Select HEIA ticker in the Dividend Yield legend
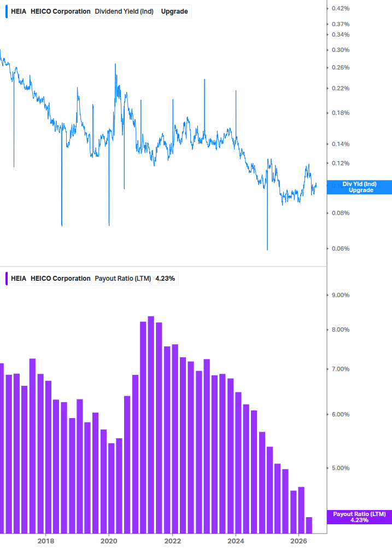This screenshot has width=392, height=550. (x=19, y=11)
